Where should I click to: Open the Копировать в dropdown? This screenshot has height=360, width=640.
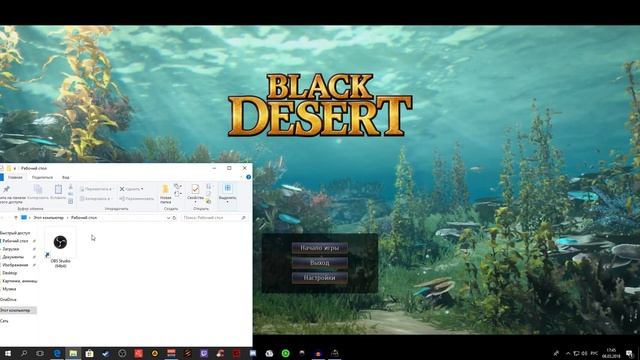tap(95, 198)
